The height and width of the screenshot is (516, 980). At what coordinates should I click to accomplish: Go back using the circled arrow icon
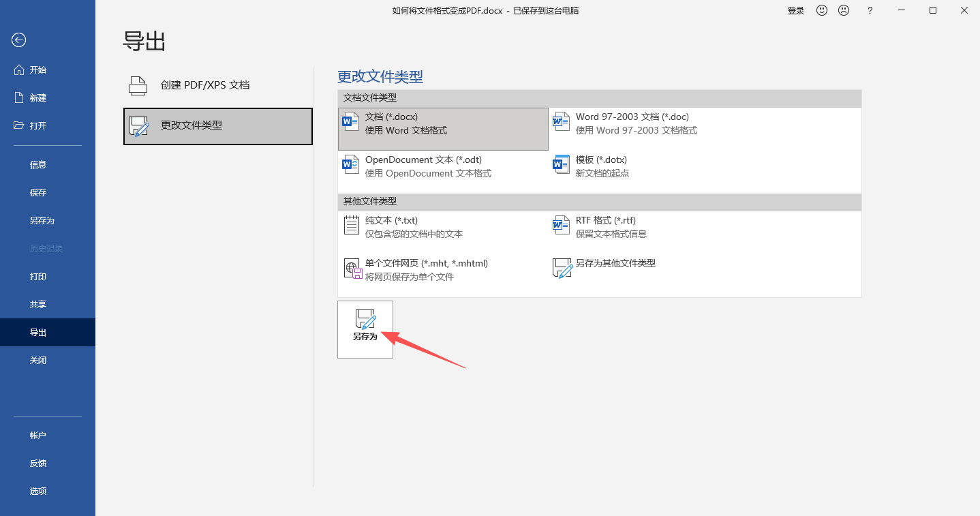tap(19, 40)
